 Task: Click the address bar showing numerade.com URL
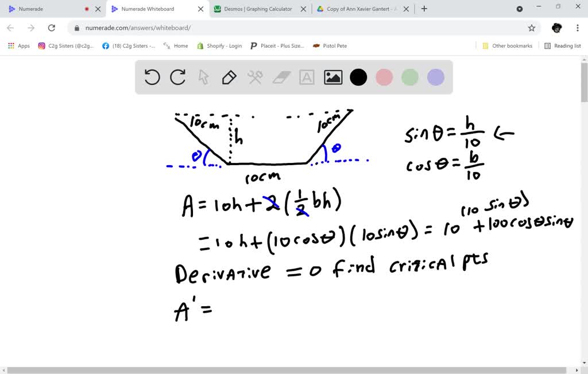tap(287, 28)
